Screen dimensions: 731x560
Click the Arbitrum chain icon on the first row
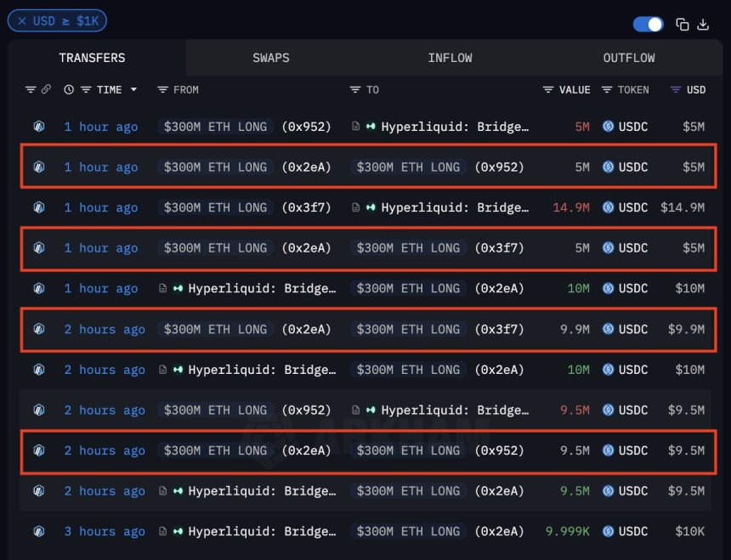tap(38, 126)
